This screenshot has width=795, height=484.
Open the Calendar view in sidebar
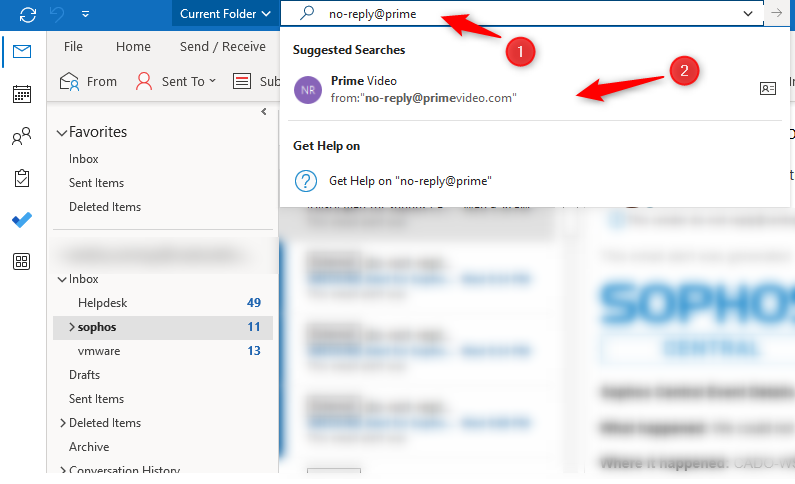(22, 94)
